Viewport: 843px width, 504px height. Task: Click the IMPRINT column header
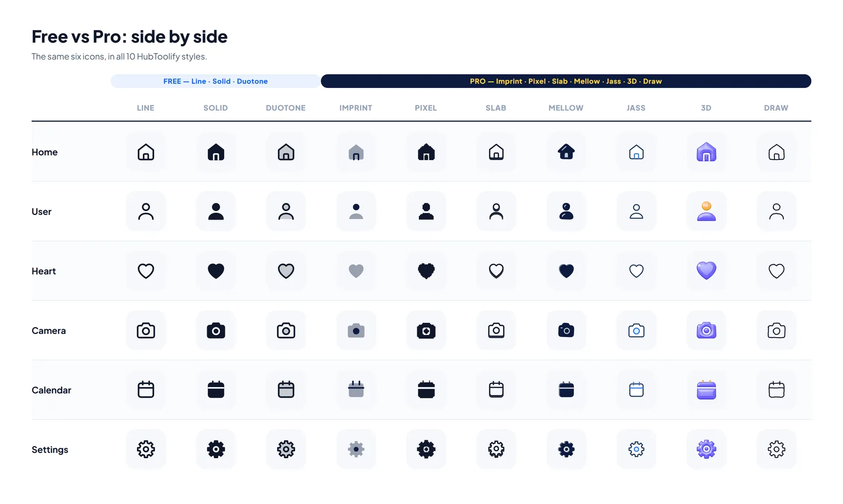point(356,108)
